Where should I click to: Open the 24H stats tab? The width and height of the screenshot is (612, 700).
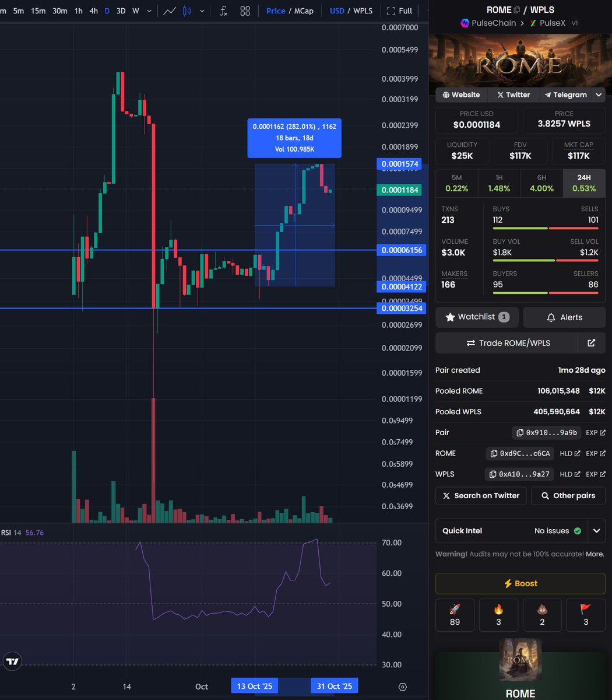click(584, 183)
